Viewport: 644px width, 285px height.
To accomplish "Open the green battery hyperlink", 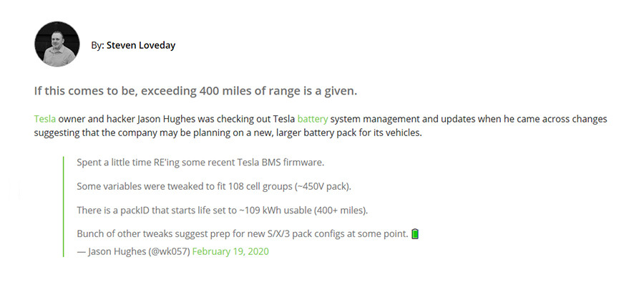I will click(x=313, y=120).
